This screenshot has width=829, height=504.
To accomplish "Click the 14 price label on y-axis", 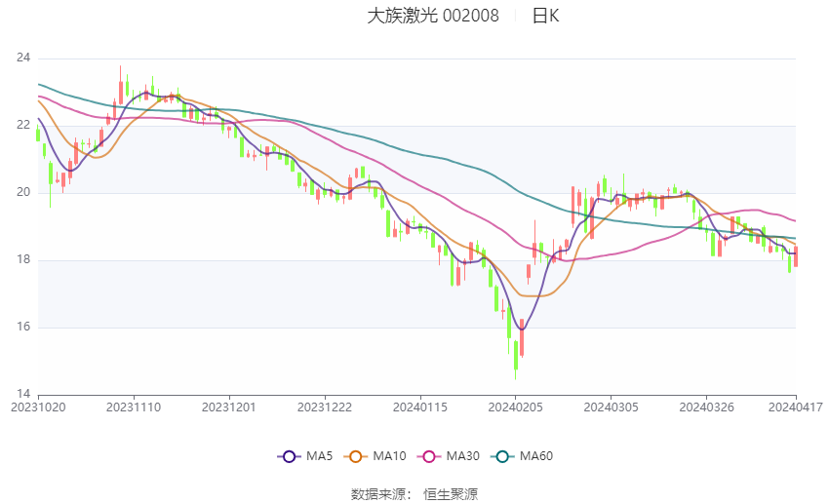I will pyautogui.click(x=23, y=394).
